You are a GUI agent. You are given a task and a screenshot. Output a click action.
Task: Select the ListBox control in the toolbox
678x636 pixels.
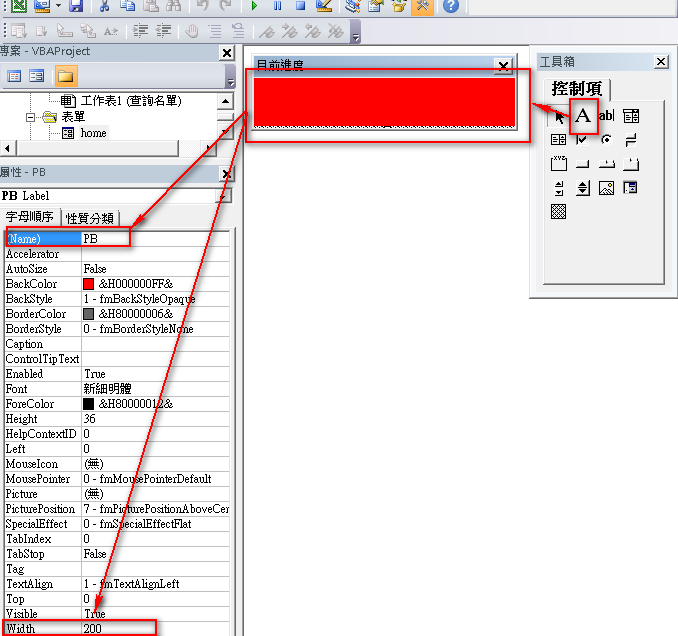point(559,140)
